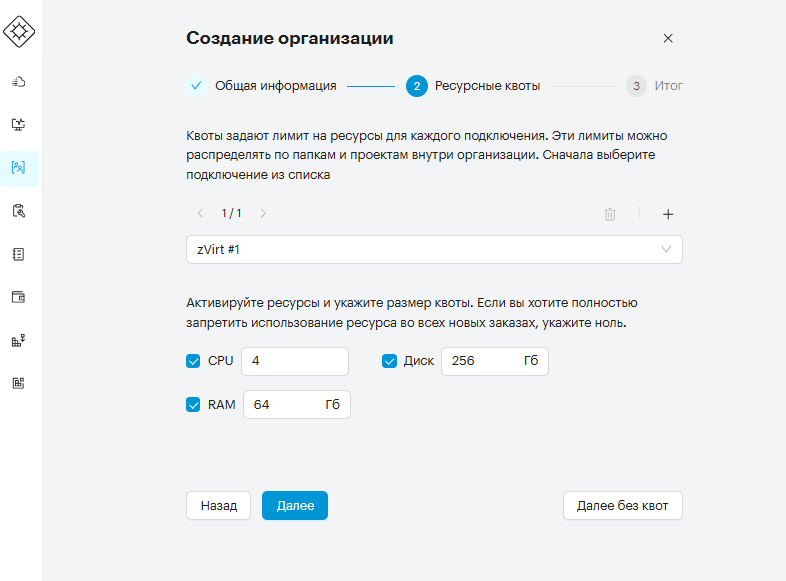Image resolution: width=786 pixels, height=581 pixels.
Task: Open the clipboard search sidebar icon
Action: pos(19,211)
